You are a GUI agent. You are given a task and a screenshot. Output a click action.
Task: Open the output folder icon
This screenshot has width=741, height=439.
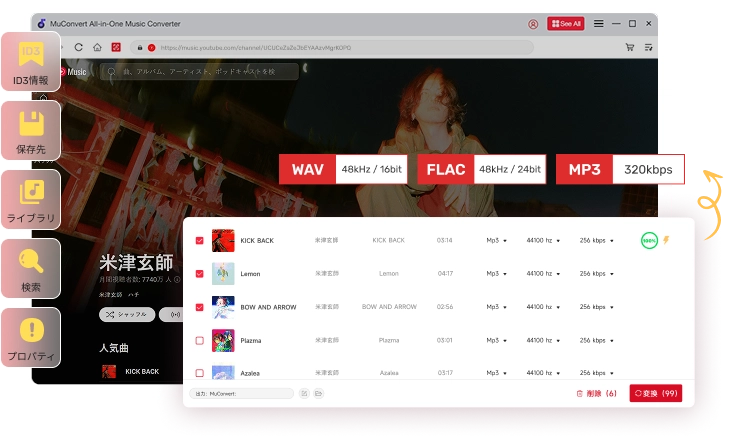[319, 393]
